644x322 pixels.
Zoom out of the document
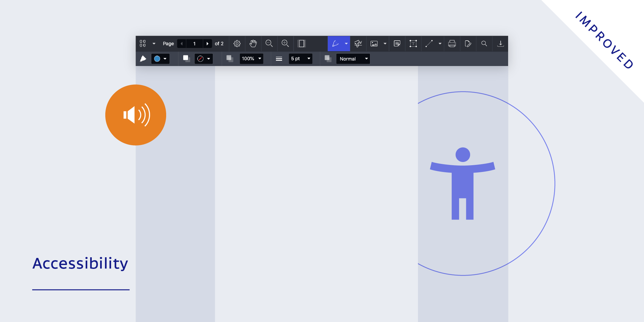coord(269,43)
